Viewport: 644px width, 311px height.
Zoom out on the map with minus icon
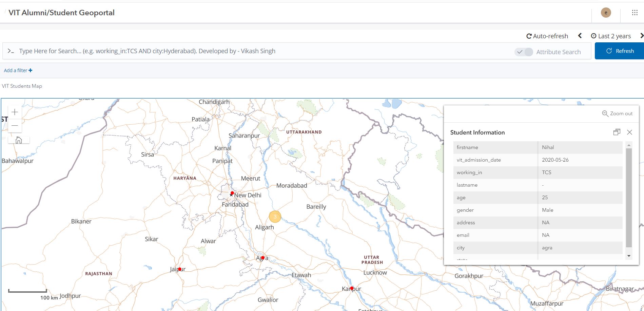point(15,125)
